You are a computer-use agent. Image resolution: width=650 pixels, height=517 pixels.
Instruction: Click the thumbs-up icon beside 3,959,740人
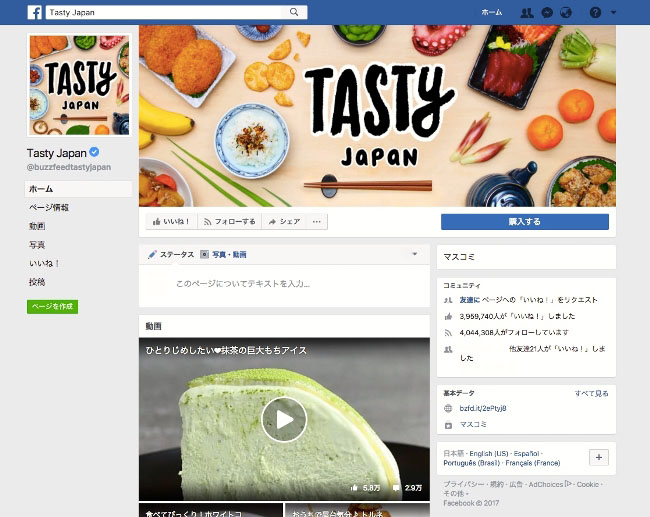(448, 316)
